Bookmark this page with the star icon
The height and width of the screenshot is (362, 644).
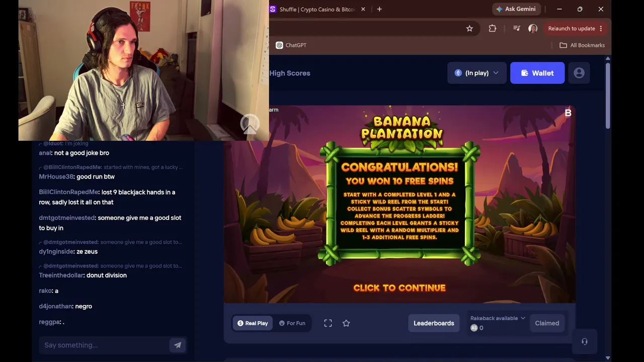click(x=469, y=29)
